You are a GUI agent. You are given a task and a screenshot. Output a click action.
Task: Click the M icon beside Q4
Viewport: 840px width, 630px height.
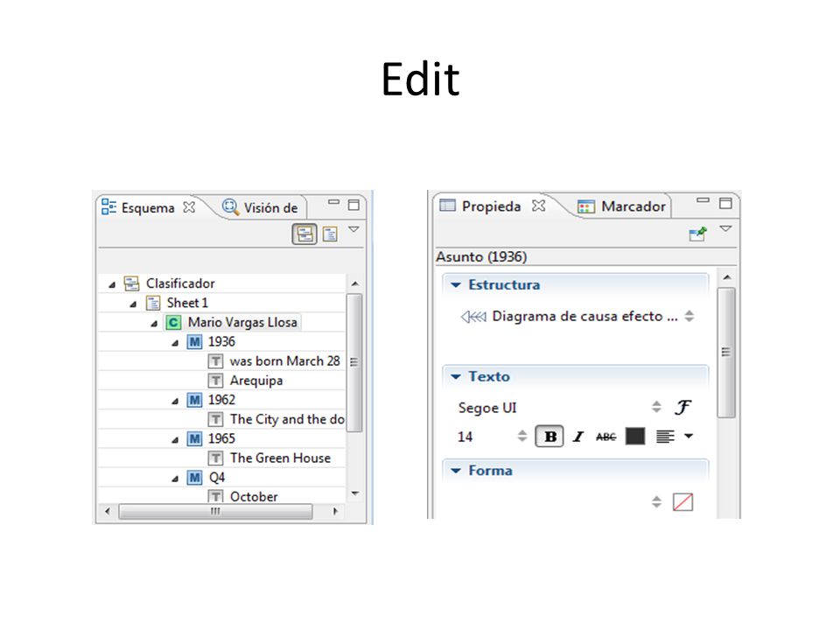pos(194,478)
